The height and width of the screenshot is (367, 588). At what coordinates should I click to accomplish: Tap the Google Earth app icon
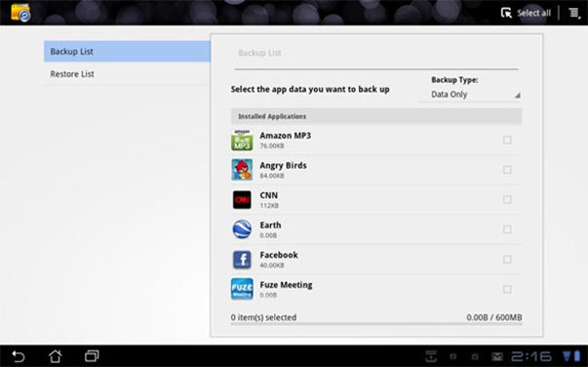242,229
